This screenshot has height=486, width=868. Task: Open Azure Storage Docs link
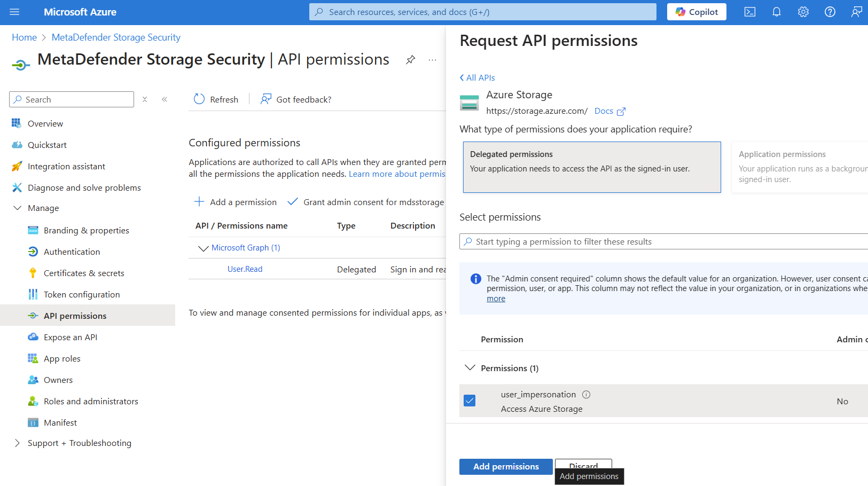point(609,111)
